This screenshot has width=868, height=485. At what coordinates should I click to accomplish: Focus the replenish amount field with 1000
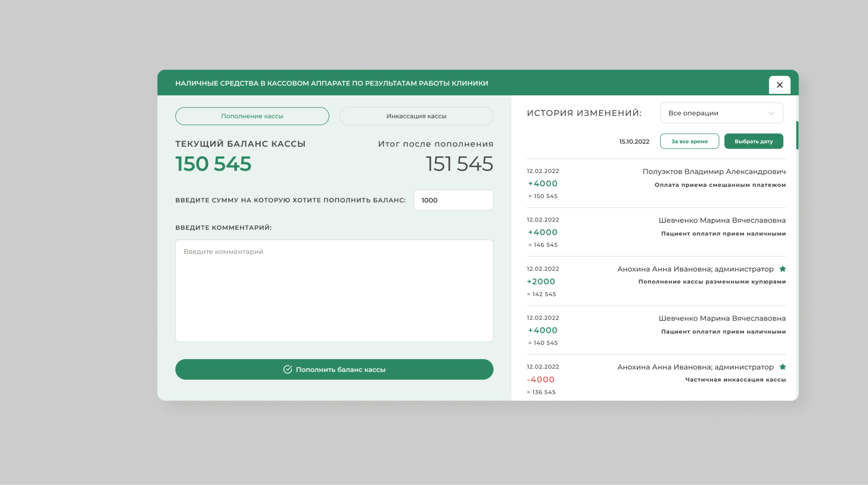[x=453, y=200]
